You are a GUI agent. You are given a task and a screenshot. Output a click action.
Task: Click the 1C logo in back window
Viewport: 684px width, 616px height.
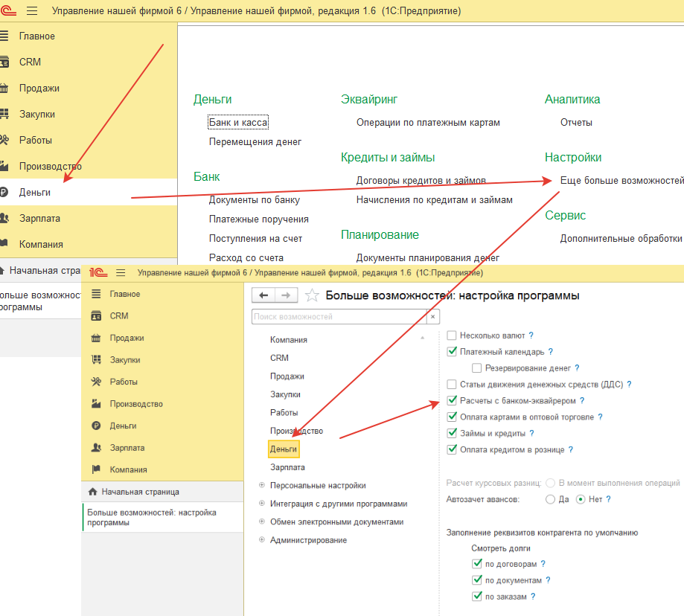pyautogui.click(x=8, y=10)
